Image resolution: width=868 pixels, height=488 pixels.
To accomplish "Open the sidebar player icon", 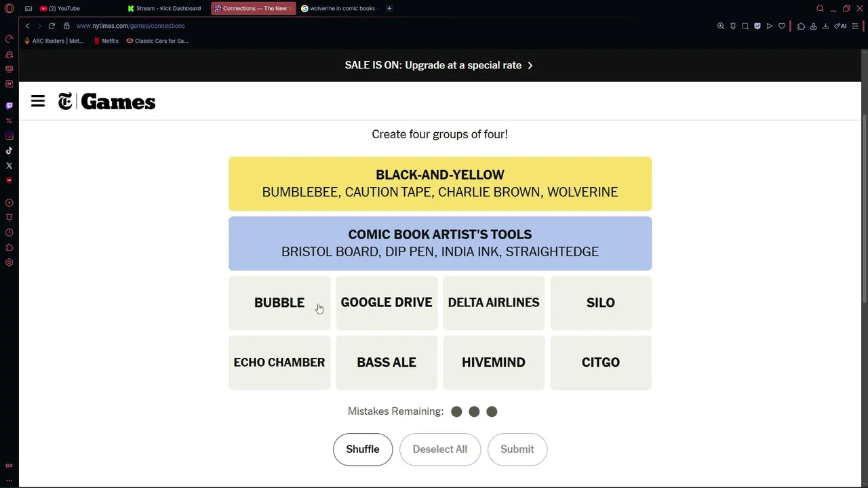I will point(9,203).
